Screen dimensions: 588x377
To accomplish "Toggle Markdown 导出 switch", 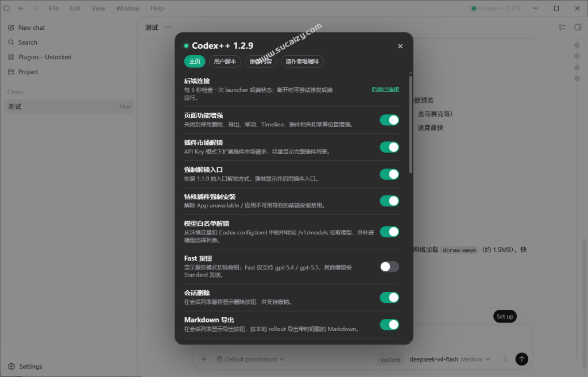I will [389, 325].
